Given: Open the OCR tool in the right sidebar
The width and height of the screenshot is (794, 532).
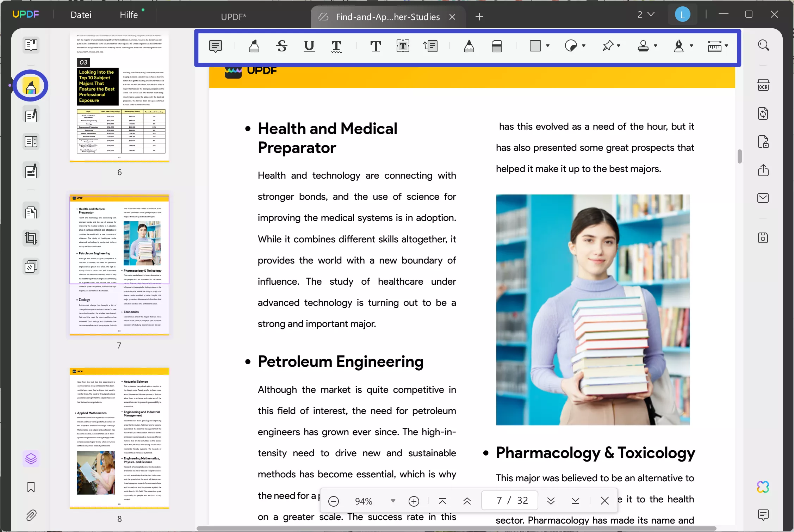Looking at the screenshot, I should (x=763, y=85).
